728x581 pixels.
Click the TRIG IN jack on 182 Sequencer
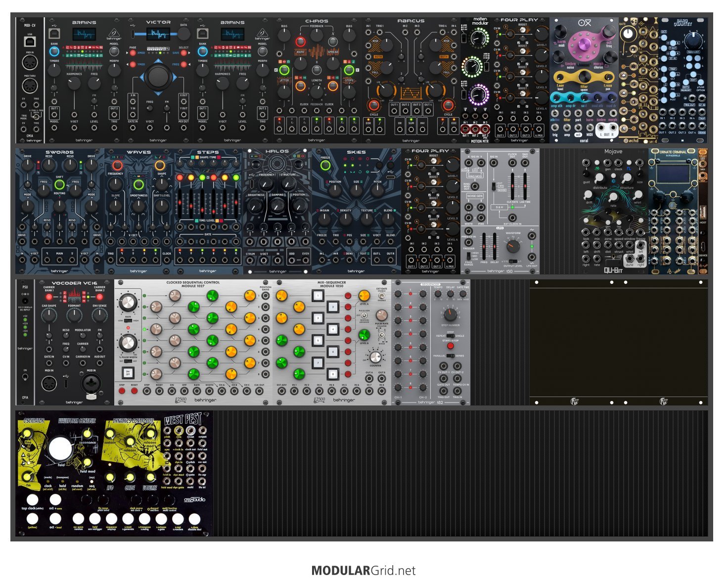[457, 390]
